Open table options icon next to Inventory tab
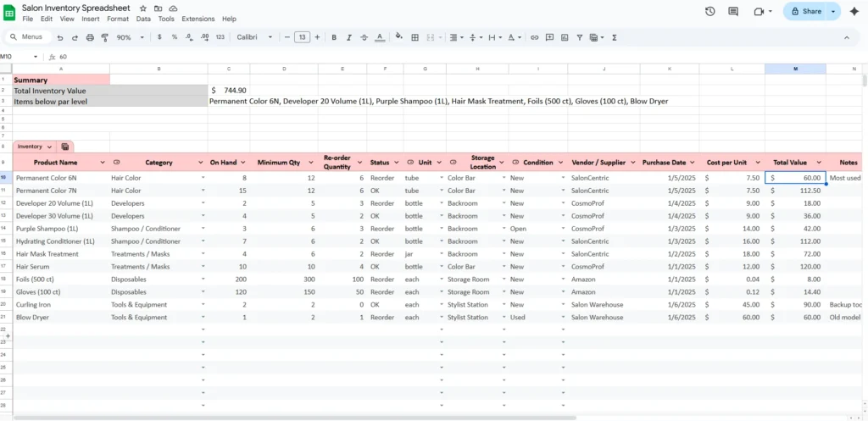The width and height of the screenshot is (868, 421). (65, 147)
